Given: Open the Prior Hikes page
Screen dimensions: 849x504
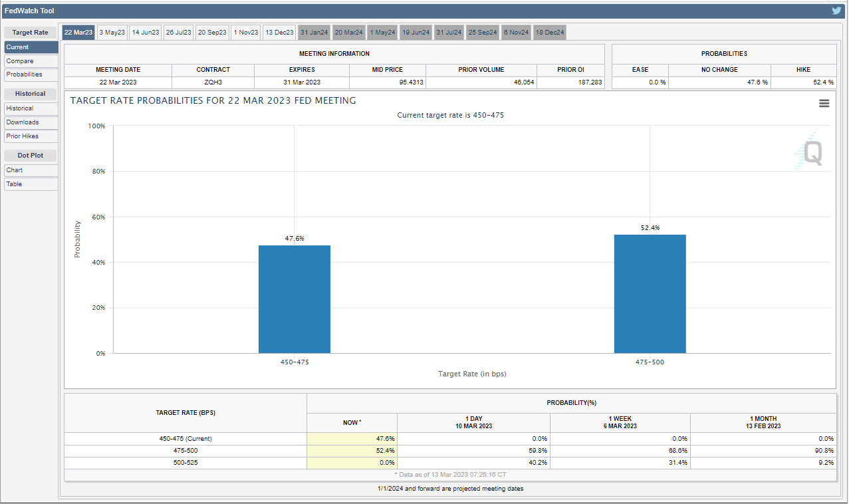Looking at the screenshot, I should click(x=31, y=136).
